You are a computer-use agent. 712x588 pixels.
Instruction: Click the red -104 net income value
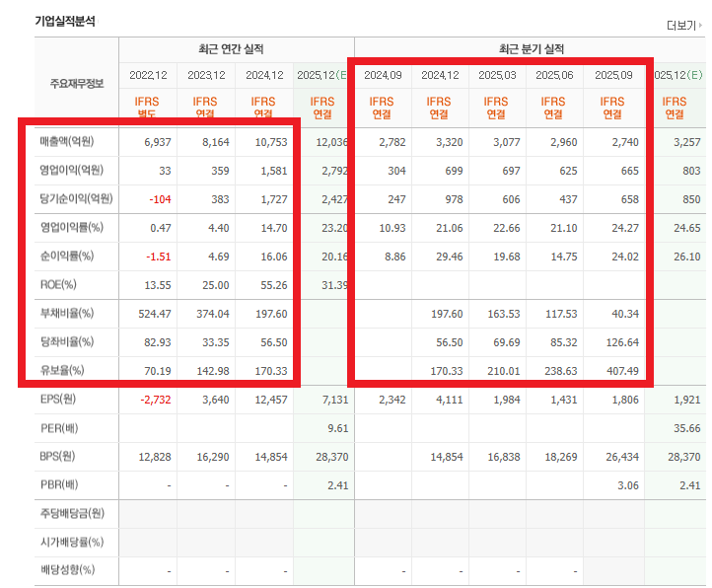click(158, 199)
